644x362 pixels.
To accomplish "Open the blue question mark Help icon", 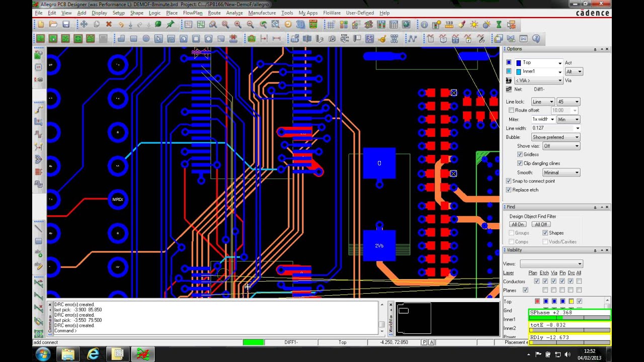I will tap(536, 39).
